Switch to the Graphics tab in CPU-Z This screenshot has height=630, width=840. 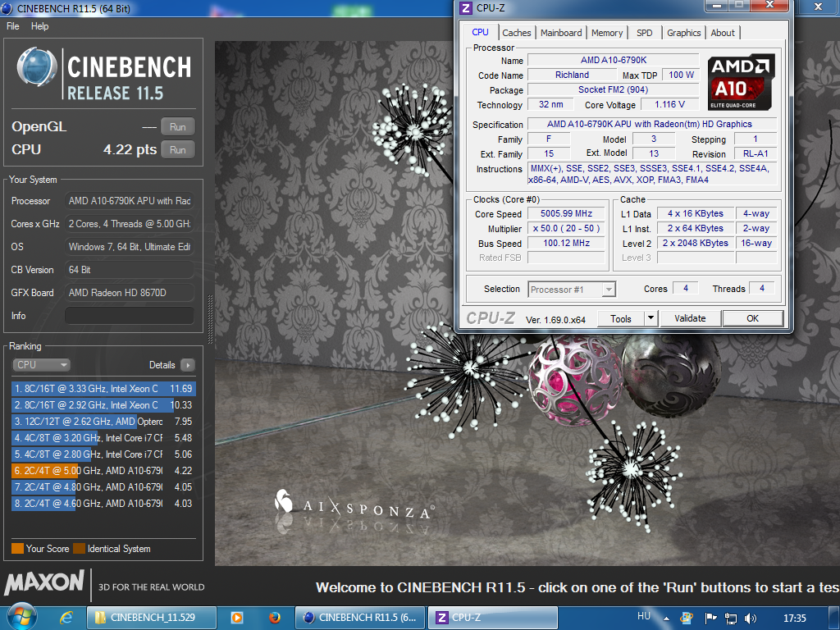point(683,33)
